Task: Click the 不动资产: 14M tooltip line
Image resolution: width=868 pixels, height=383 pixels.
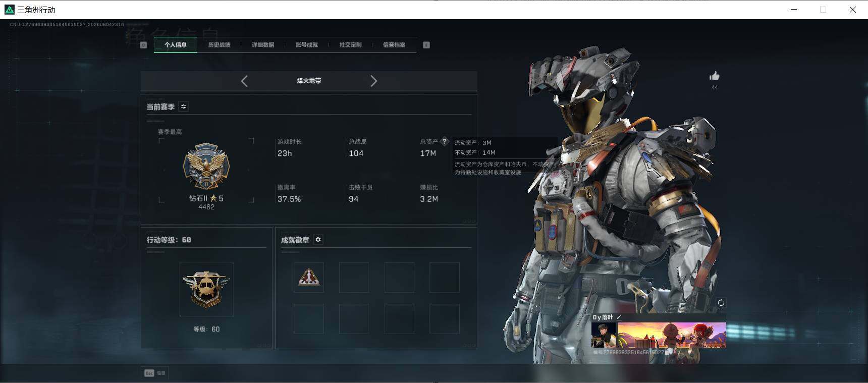Action: point(475,152)
